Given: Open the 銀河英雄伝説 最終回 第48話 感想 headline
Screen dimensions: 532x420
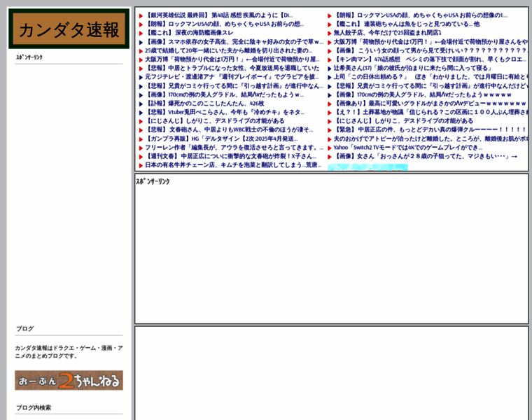Looking at the screenshot, I should point(219,15).
